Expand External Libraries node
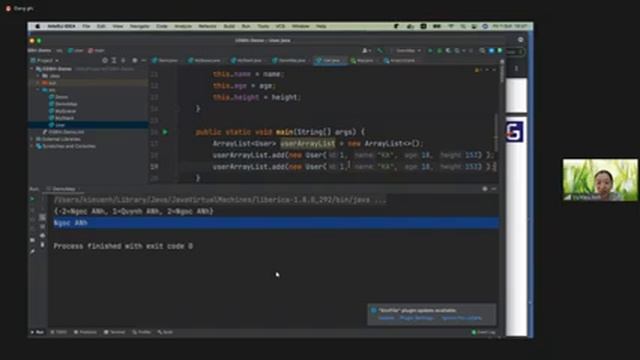The height and width of the screenshot is (360, 640). [x=32, y=139]
